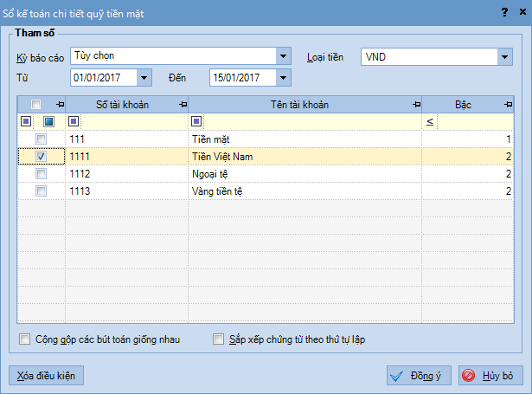Image resolution: width=532 pixels, height=394 pixels.
Task: Click the help question mark icon
Action: (x=504, y=11)
